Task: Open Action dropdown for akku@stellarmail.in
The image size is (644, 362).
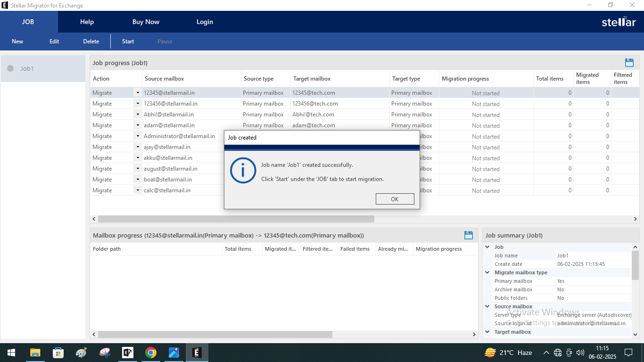Action: pyautogui.click(x=138, y=158)
